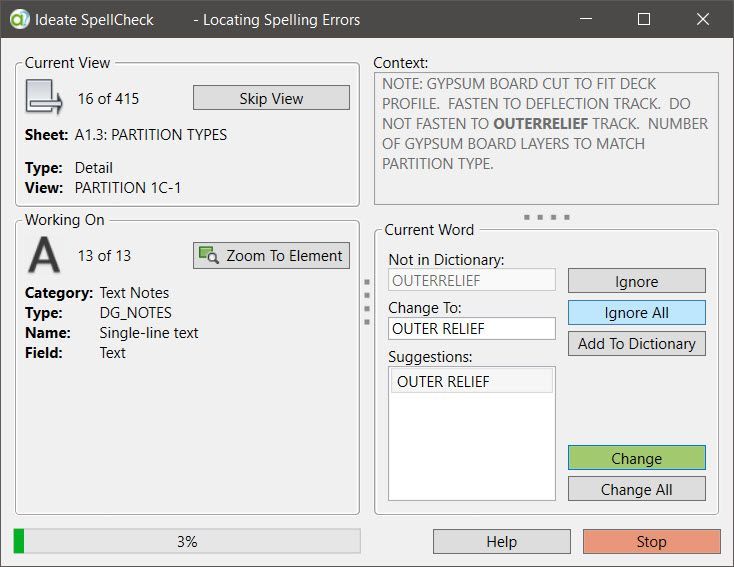Click sheet name 'A1.3: PARTITION TYPES'
The height and width of the screenshot is (567, 734).
(151, 135)
